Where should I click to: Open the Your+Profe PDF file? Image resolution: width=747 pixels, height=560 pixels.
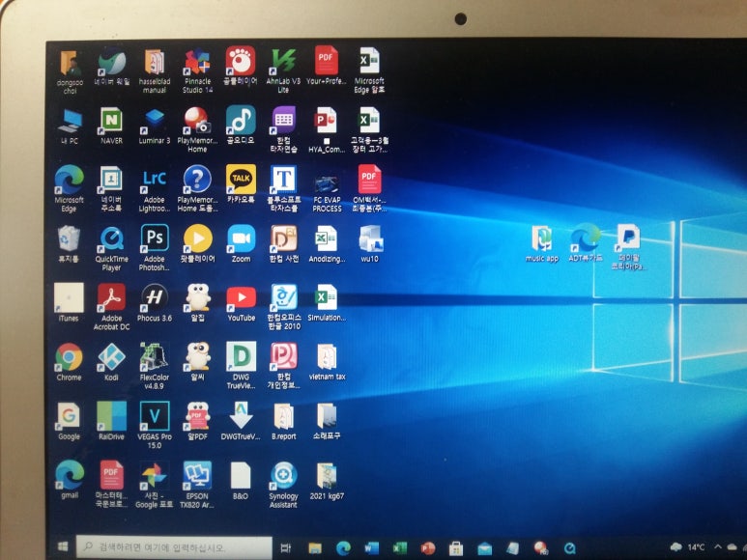[x=326, y=66]
